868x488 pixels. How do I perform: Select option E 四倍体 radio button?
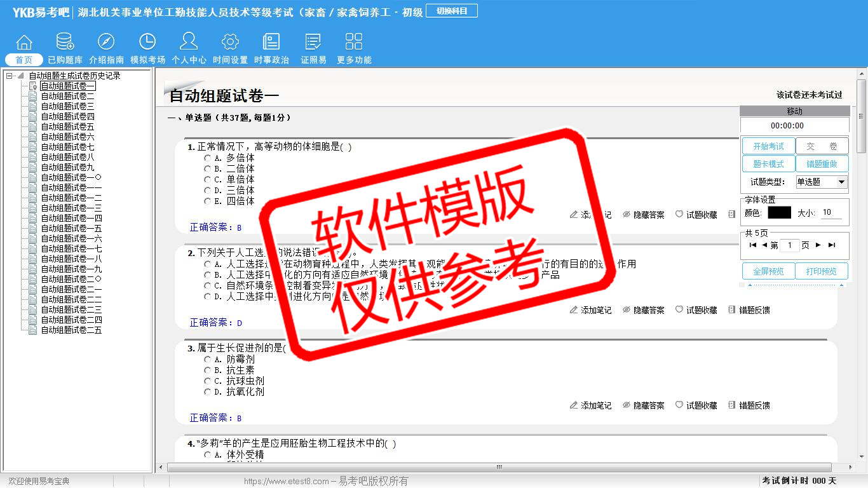[x=207, y=201]
